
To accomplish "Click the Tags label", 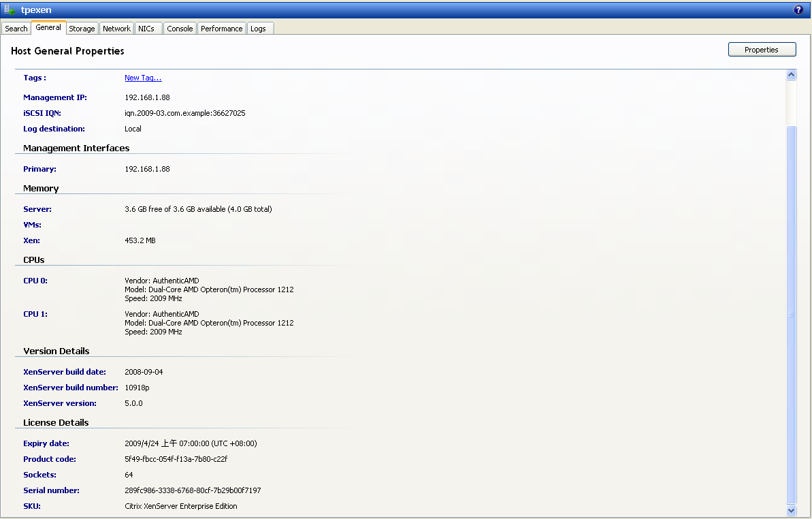I will 35,78.
